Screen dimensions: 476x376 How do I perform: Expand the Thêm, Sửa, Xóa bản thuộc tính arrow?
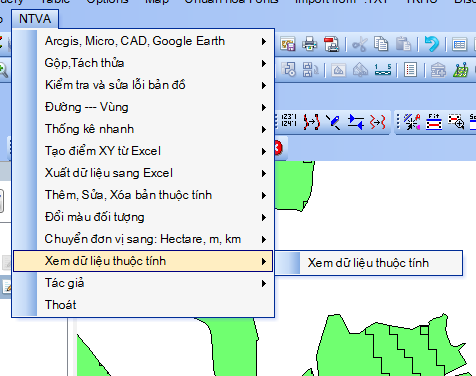[264, 195]
